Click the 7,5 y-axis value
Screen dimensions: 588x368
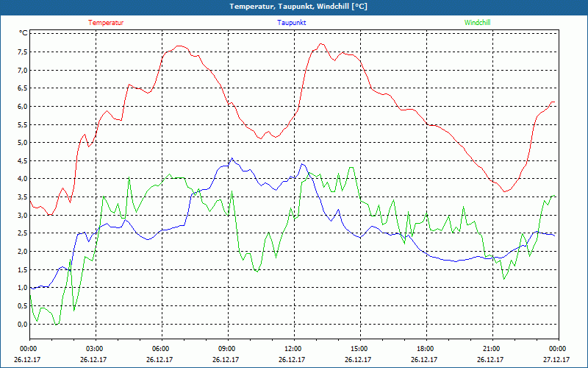click(23, 52)
